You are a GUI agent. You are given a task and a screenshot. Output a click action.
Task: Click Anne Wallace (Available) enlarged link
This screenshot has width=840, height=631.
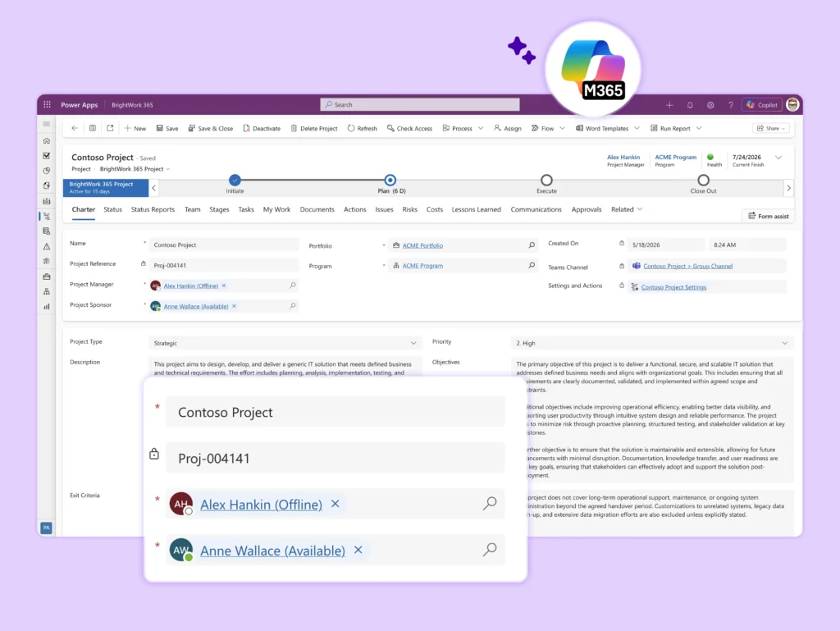(272, 551)
